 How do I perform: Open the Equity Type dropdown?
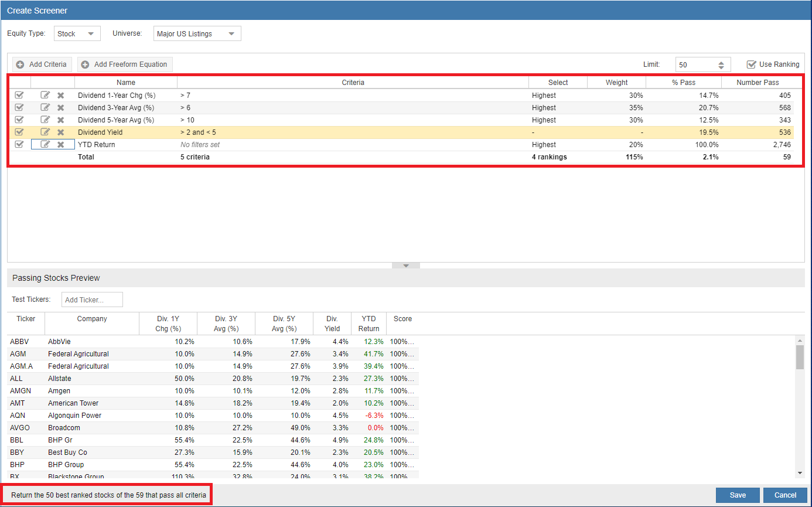coord(77,34)
